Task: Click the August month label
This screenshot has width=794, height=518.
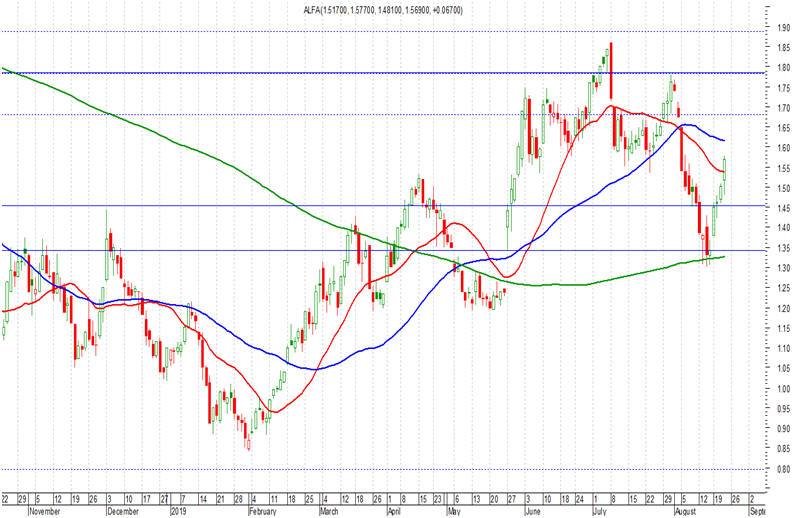Action: (688, 511)
